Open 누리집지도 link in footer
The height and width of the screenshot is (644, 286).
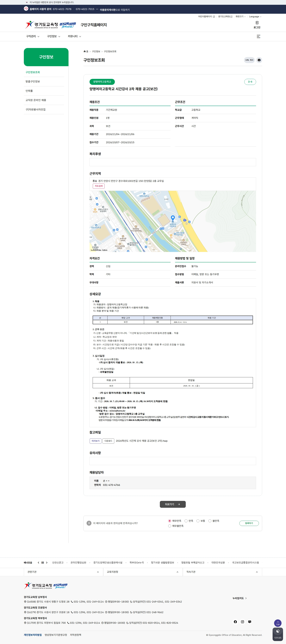[x=240, y=598]
